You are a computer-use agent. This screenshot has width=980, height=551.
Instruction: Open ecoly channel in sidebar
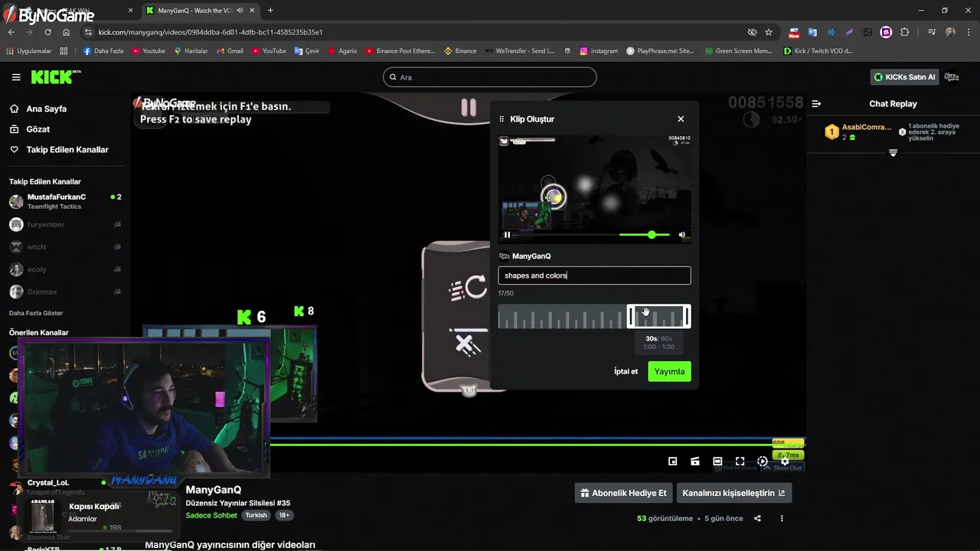click(65, 269)
